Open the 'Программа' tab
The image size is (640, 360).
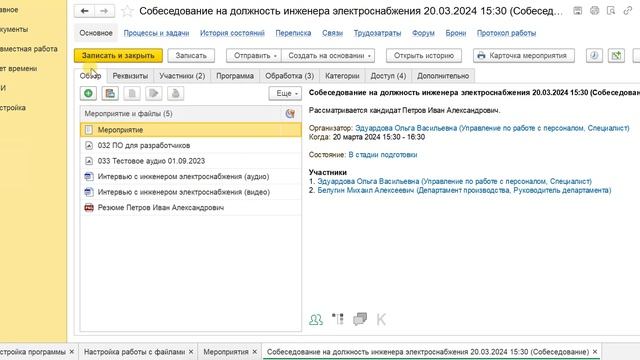point(235,76)
